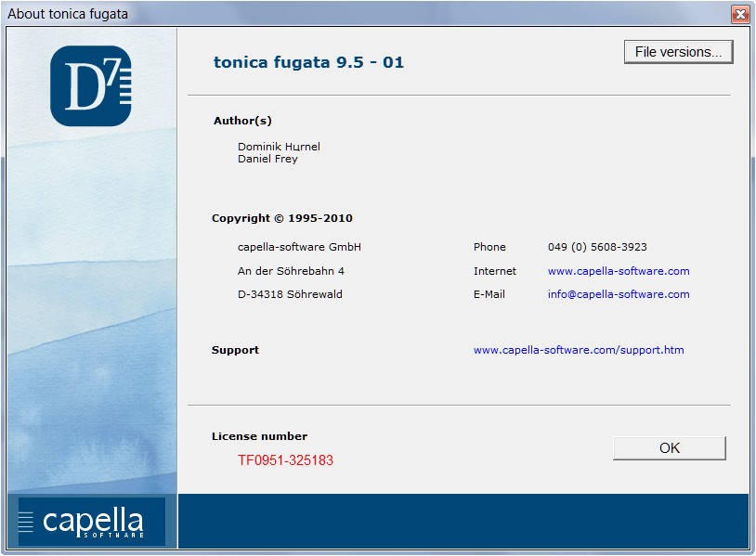Screen dimensions: 756x556
Task: Visit www.capella-software.com Internet link
Action: tap(619, 271)
